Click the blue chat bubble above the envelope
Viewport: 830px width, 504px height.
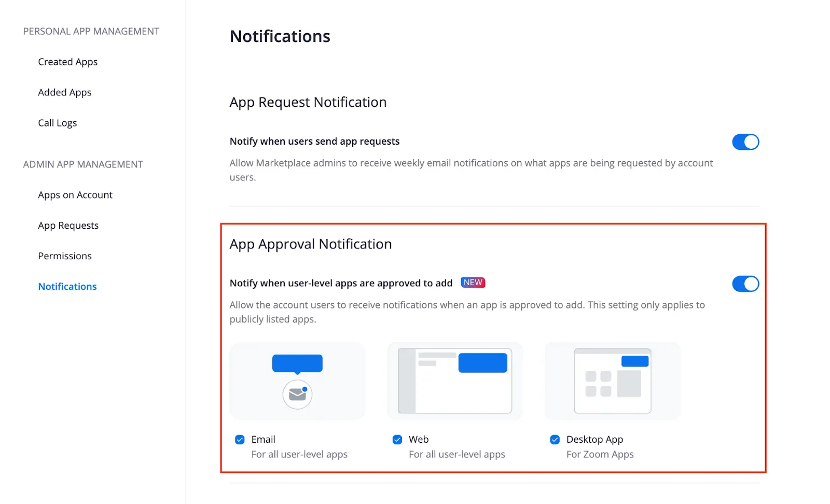pyautogui.click(x=297, y=363)
